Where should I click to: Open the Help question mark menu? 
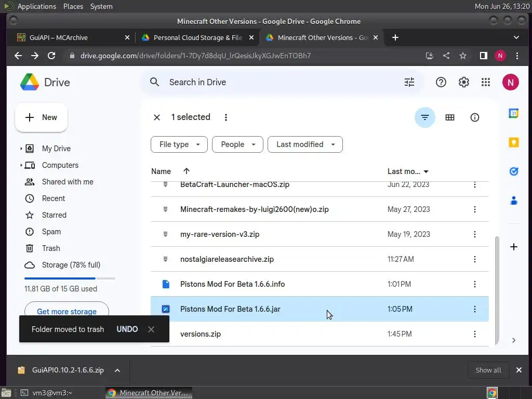coord(441,82)
